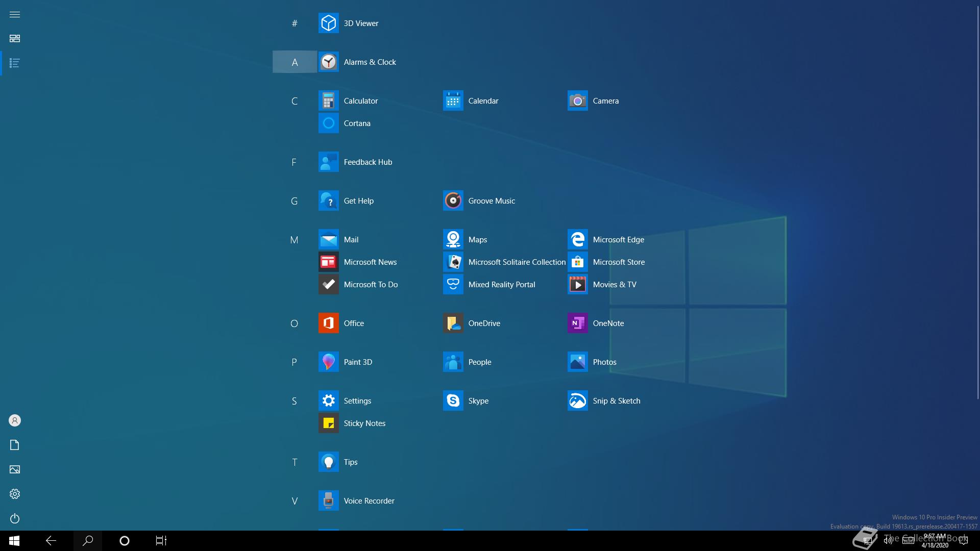The width and height of the screenshot is (980, 551).
Task: Select the # section header
Action: (x=295, y=23)
